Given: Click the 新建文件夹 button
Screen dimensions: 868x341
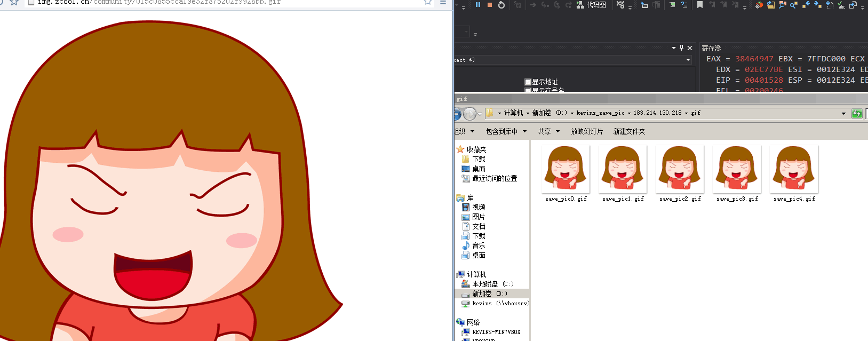Looking at the screenshot, I should click(629, 131).
